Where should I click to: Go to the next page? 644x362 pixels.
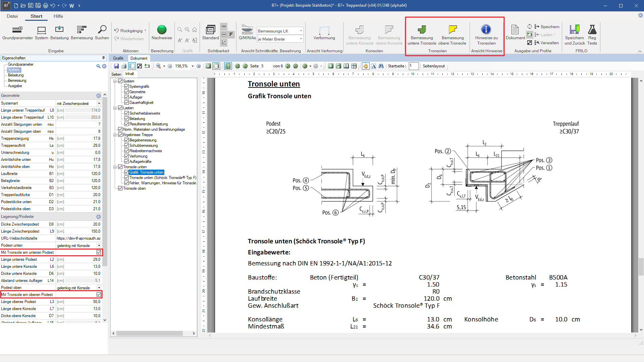click(288, 66)
